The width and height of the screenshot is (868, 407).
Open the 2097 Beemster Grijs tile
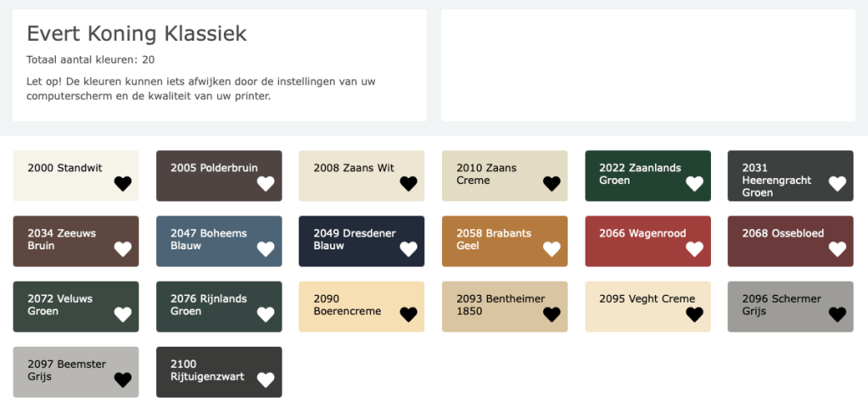point(64,371)
